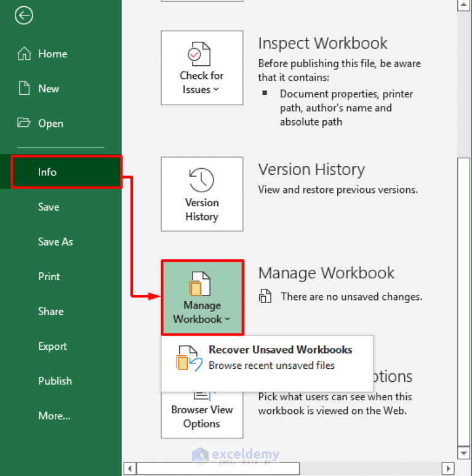Click 'Pick what users can see' text
The image size is (472, 476).
[335, 403]
